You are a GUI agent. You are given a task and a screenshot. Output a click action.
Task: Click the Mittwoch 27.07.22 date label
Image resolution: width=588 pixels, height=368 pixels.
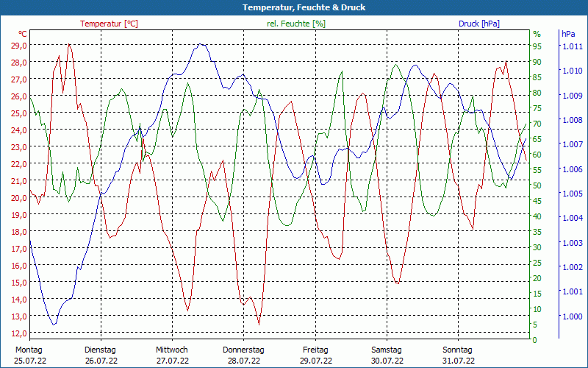click(173, 355)
